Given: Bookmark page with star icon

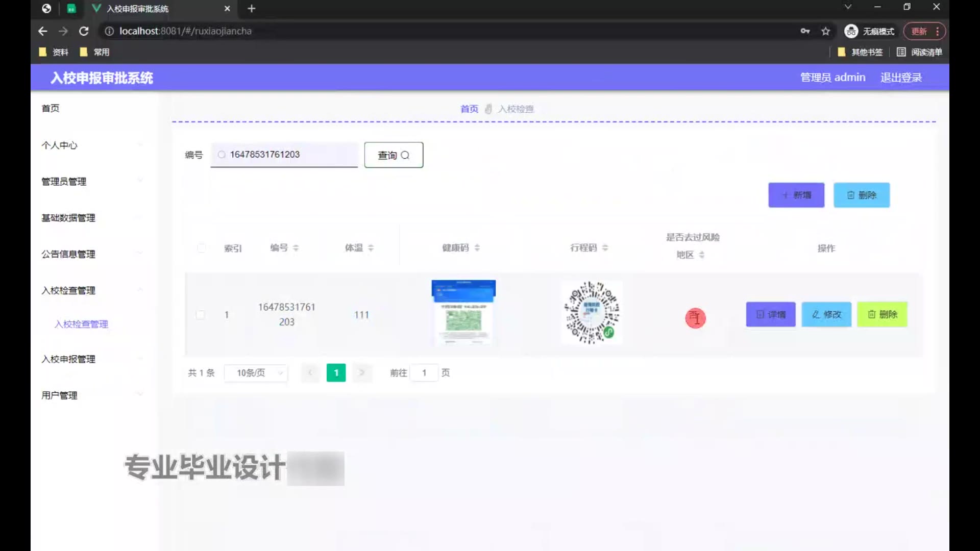Looking at the screenshot, I should click(825, 31).
